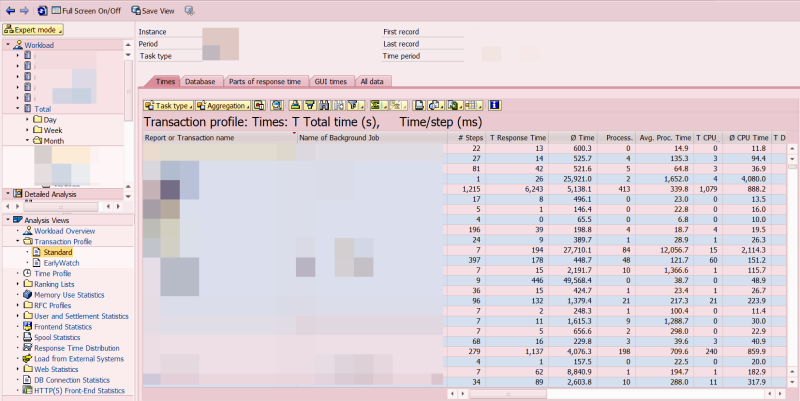800x401 pixels.
Task: Click the Details magnifier icon
Action: tap(277, 106)
